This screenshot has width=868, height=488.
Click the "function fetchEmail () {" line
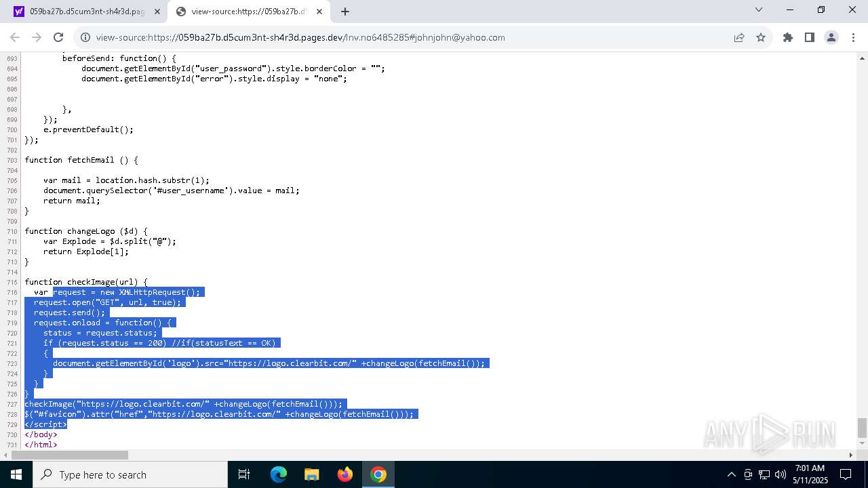[81, 160]
